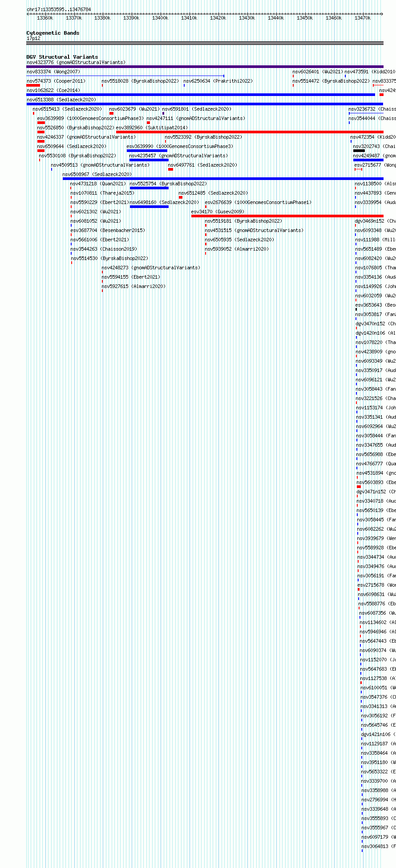The height and width of the screenshot is (868, 396).
Task: Click the 13400k ruler position label
Action: click(x=160, y=18)
